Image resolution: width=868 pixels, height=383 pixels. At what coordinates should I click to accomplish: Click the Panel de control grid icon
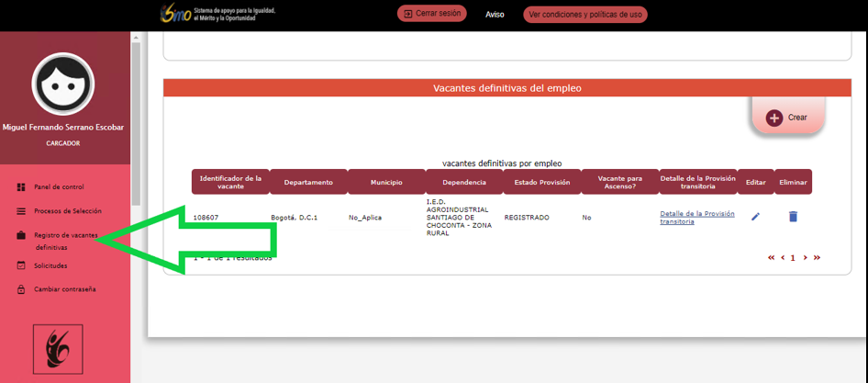[21, 187]
